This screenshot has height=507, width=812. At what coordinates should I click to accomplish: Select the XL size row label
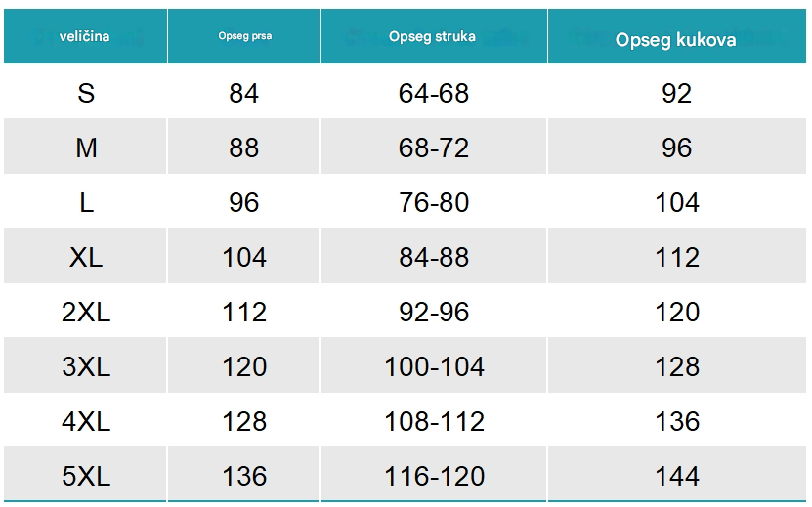click(x=85, y=256)
